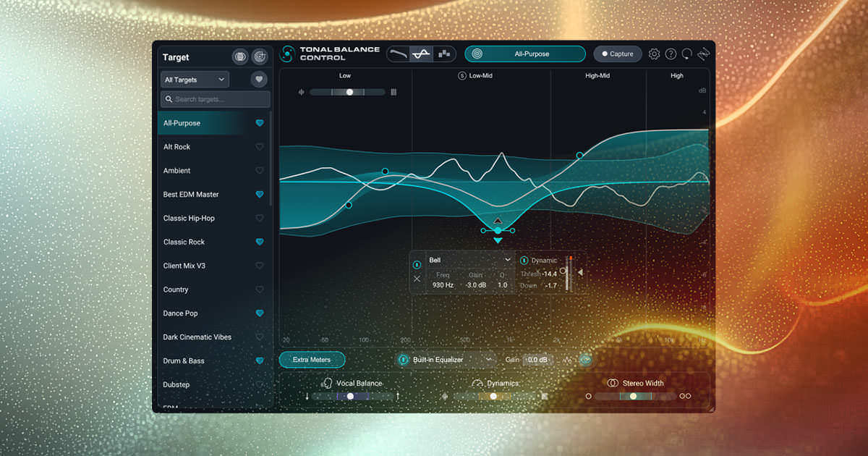
Task: Open the settings gear in the header
Action: tap(654, 54)
